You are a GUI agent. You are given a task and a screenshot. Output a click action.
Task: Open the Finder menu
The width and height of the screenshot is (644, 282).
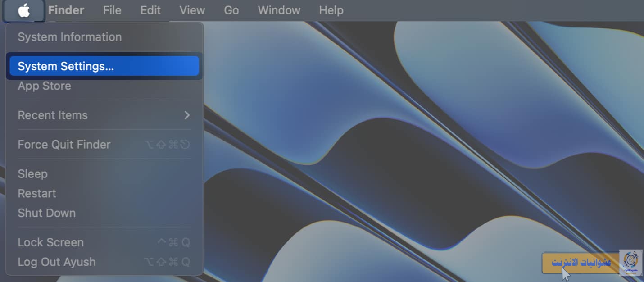[66, 10]
